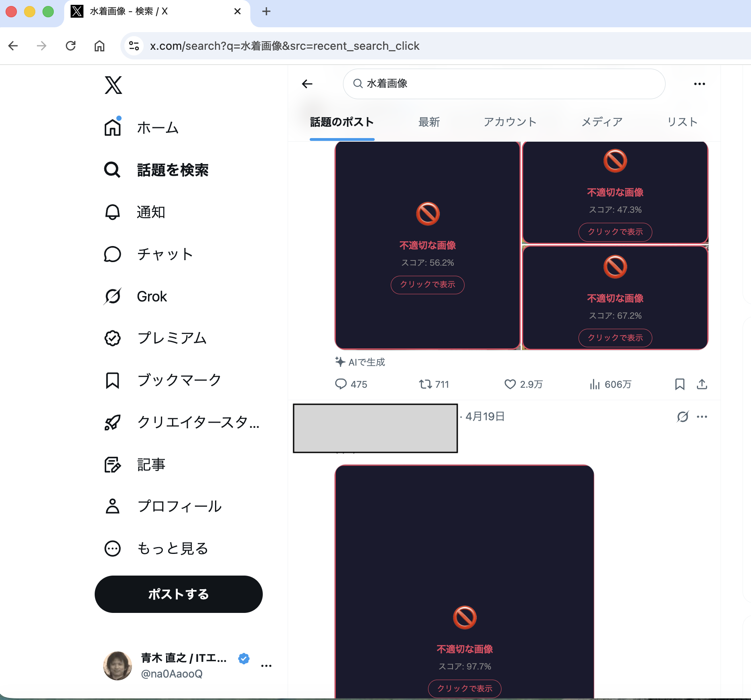Open もっと見る (More) menu in the sidebar
This screenshot has width=751, height=700.
tap(156, 548)
